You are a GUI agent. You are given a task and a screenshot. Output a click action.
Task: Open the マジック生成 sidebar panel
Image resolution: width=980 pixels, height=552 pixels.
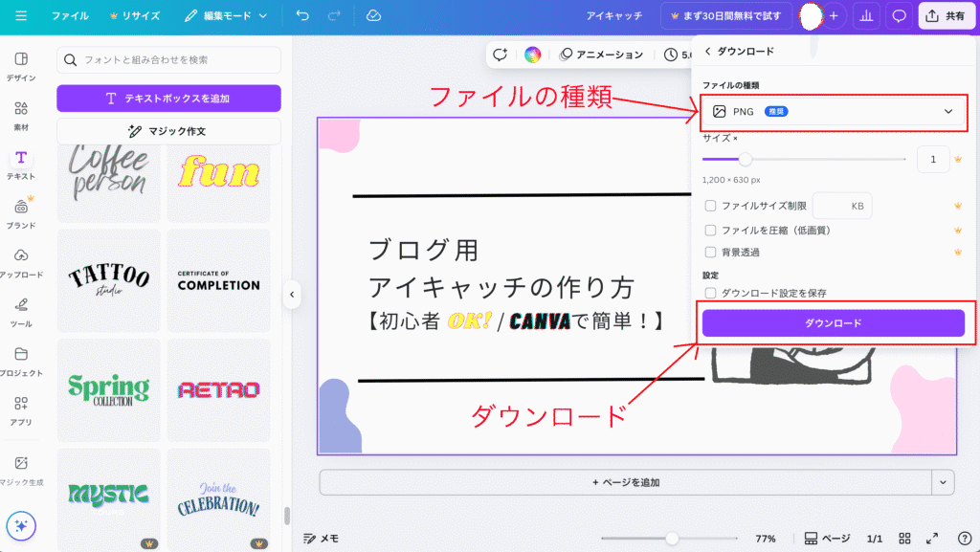(21, 471)
